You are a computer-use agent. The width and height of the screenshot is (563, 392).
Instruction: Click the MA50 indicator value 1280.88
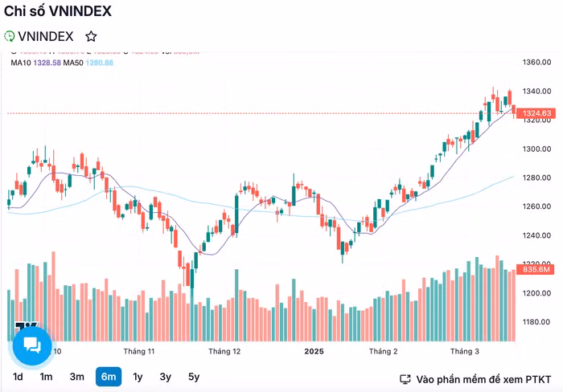[99, 63]
